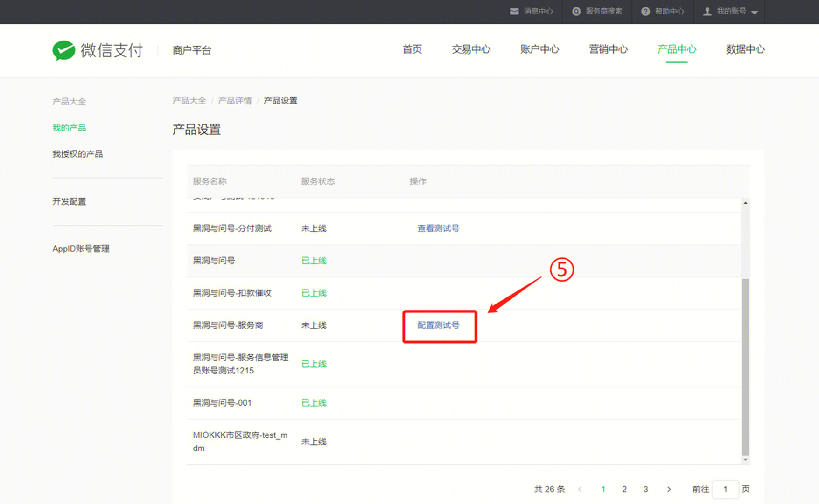The height and width of the screenshot is (504, 819).
Task: Click the table scrollbar up arrow
Action: (x=745, y=203)
